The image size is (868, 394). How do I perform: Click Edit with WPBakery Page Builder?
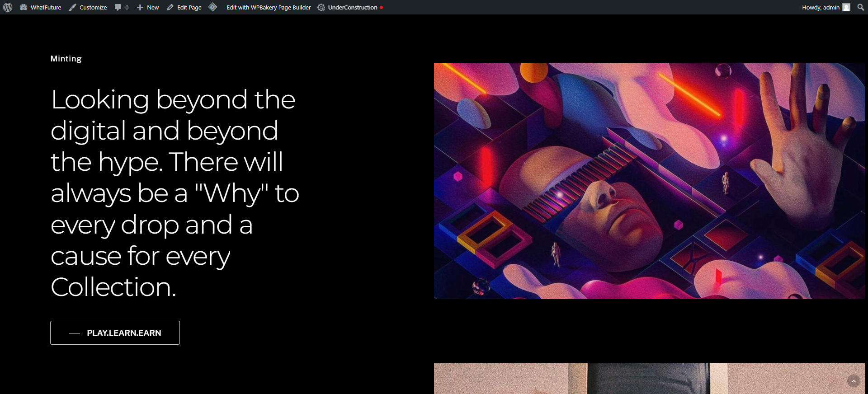click(x=269, y=7)
